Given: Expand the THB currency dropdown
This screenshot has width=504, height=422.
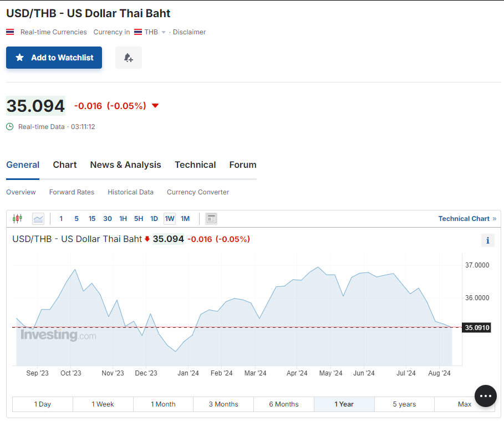Looking at the screenshot, I should click(163, 32).
